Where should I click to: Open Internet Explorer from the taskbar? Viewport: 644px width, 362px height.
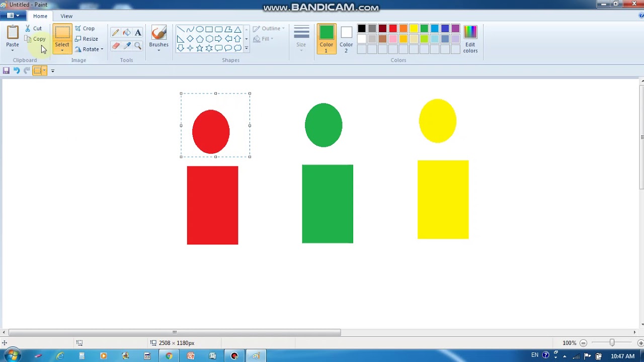60,356
